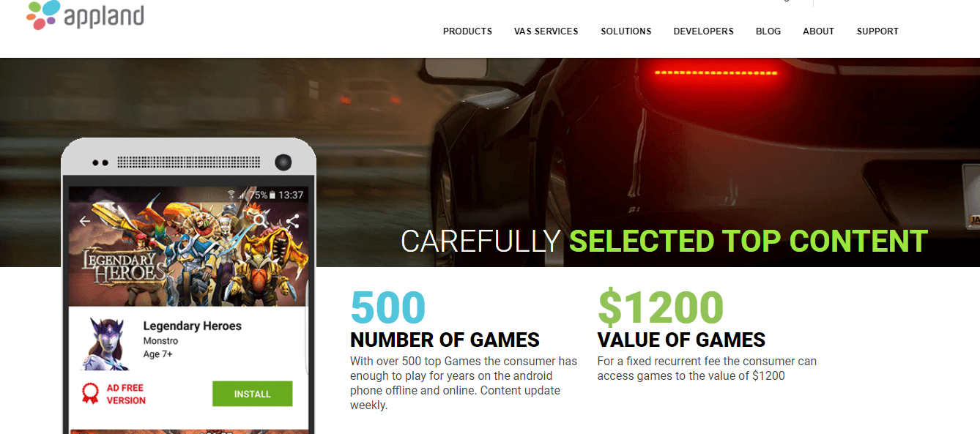This screenshot has height=434, width=980.
Task: Tap the back arrow in phone screen
Action: pyautogui.click(x=85, y=221)
